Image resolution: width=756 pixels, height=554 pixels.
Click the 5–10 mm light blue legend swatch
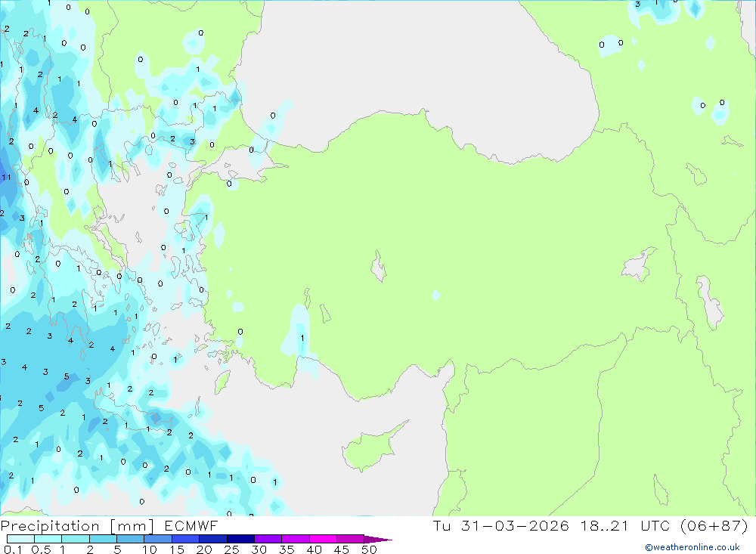point(131,539)
